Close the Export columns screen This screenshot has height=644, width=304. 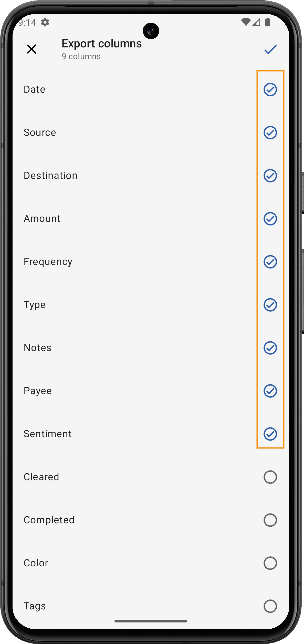point(32,49)
